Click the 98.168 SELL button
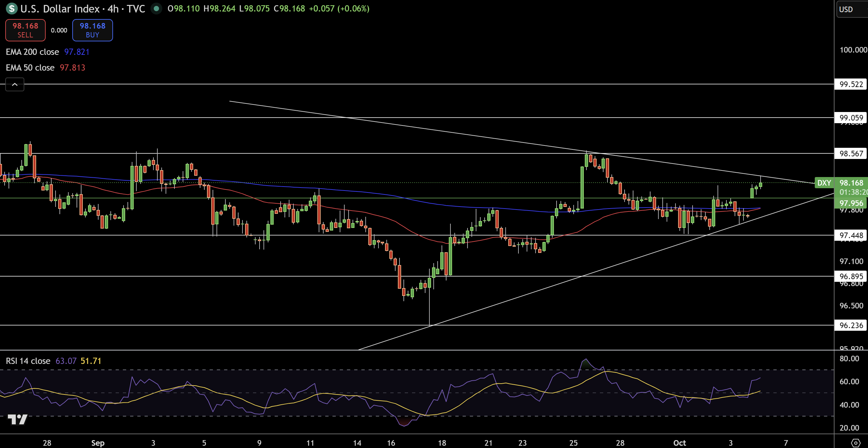Screen dimensions: 868x448 (25, 30)
